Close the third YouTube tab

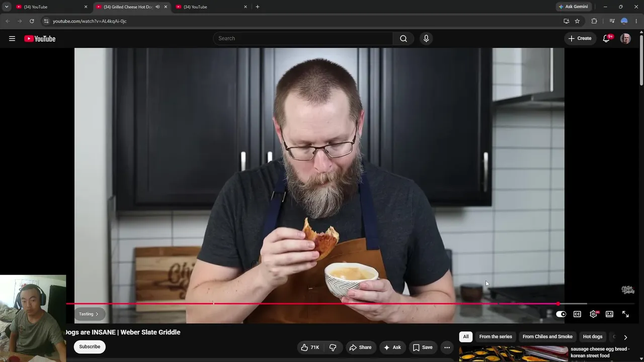click(246, 7)
